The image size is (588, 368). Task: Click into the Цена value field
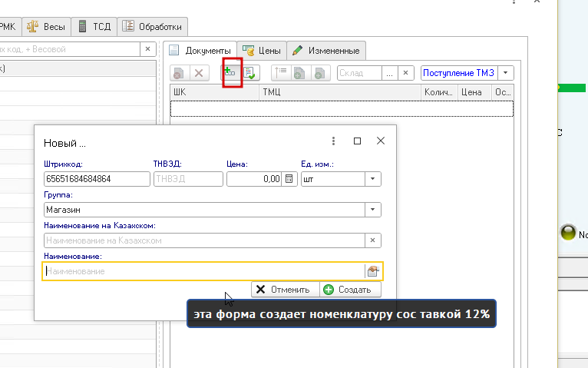point(254,179)
